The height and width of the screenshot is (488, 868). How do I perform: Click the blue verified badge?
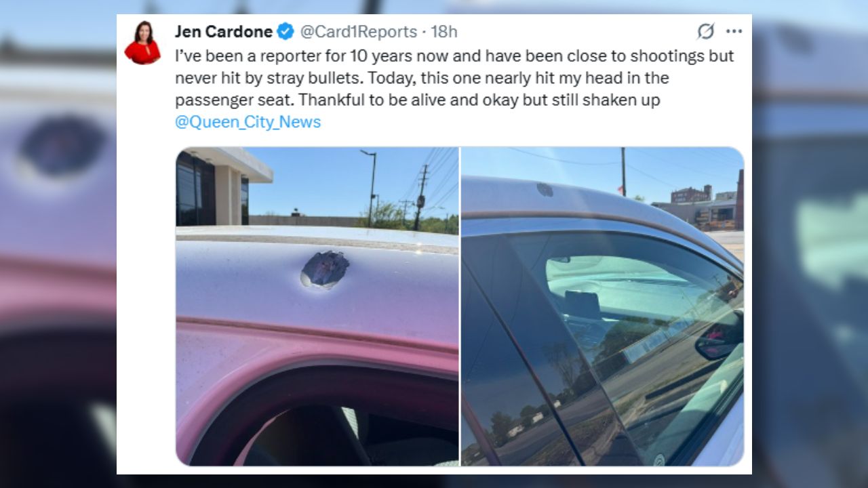coord(285,31)
